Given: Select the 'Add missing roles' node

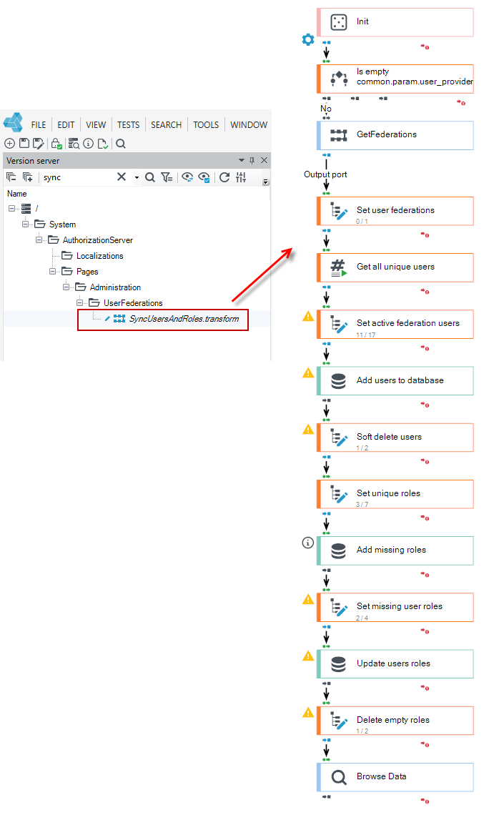Looking at the screenshot, I should pyautogui.click(x=395, y=551).
